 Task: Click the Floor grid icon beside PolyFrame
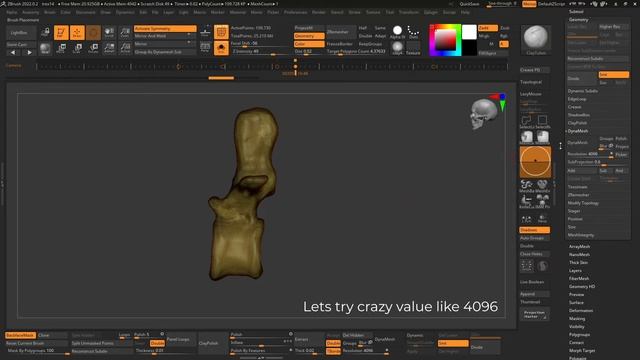pos(205,33)
